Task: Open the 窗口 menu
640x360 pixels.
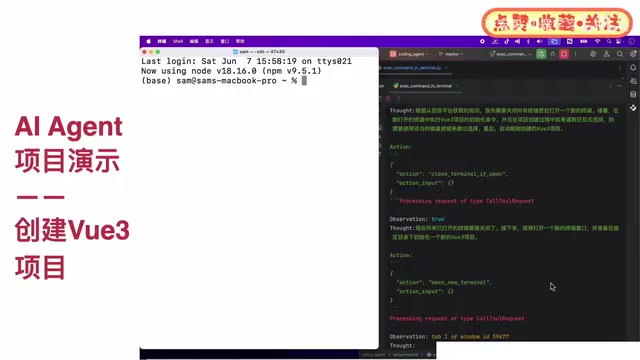Action: (225, 41)
